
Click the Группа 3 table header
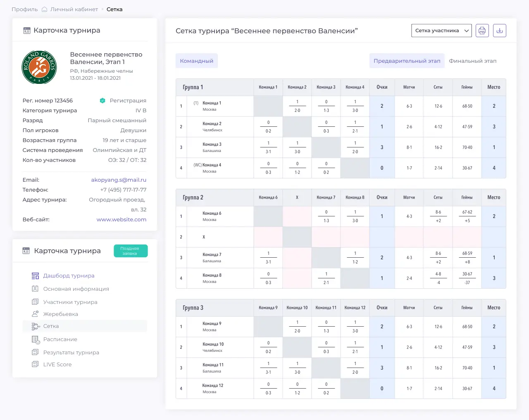click(193, 308)
